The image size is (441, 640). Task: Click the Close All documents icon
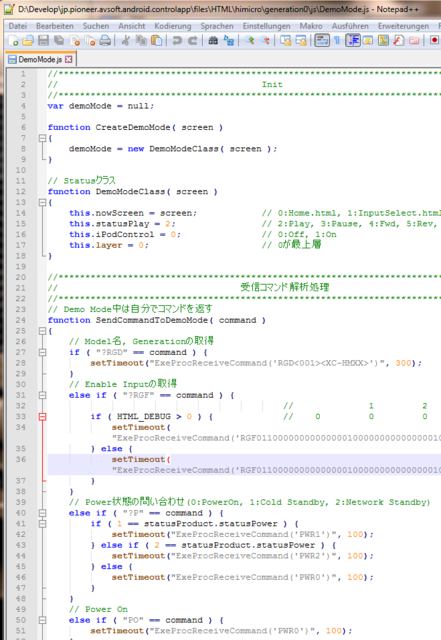pyautogui.click(x=90, y=40)
